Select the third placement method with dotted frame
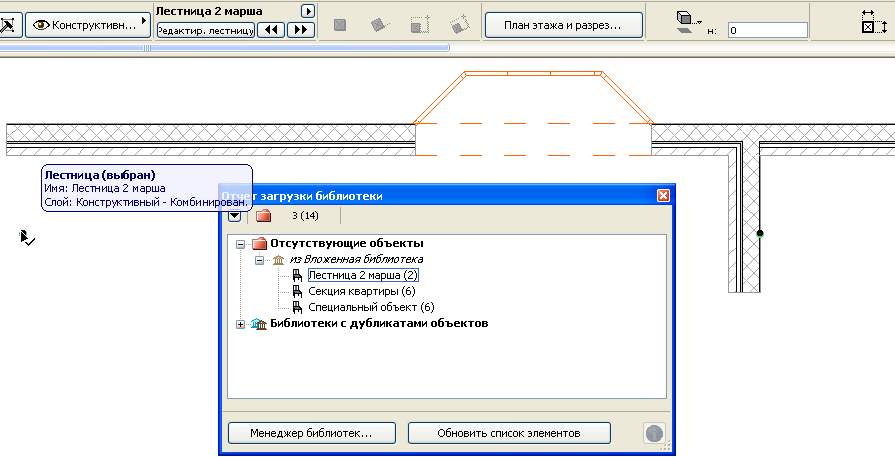 click(420, 25)
